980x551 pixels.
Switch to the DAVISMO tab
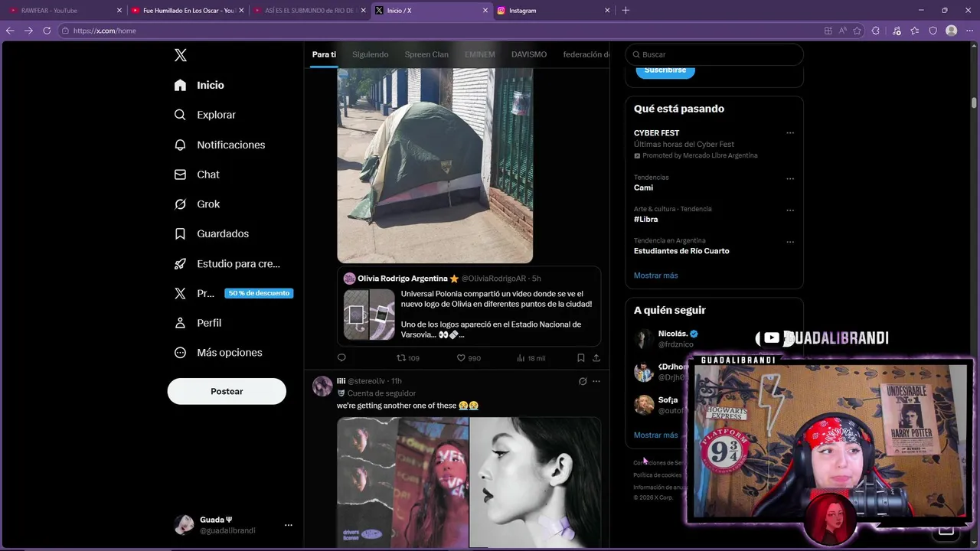click(x=529, y=54)
